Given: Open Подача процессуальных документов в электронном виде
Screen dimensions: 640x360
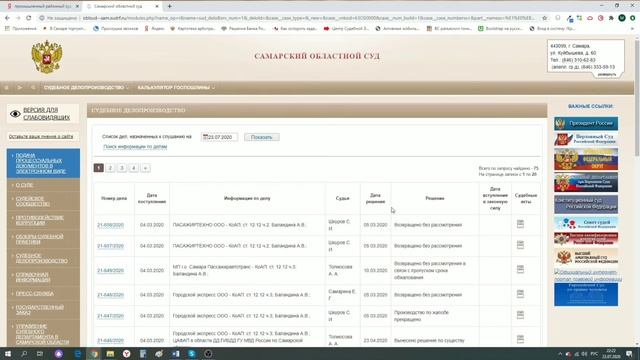Looking at the screenshot, I should point(43,163).
